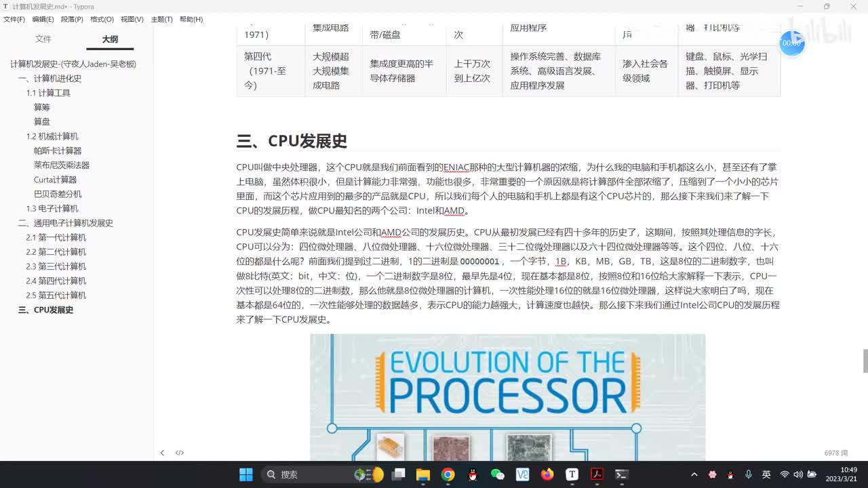The width and height of the screenshot is (868, 488).
Task: Switch to Typora icon on taskbar
Action: coord(572,474)
